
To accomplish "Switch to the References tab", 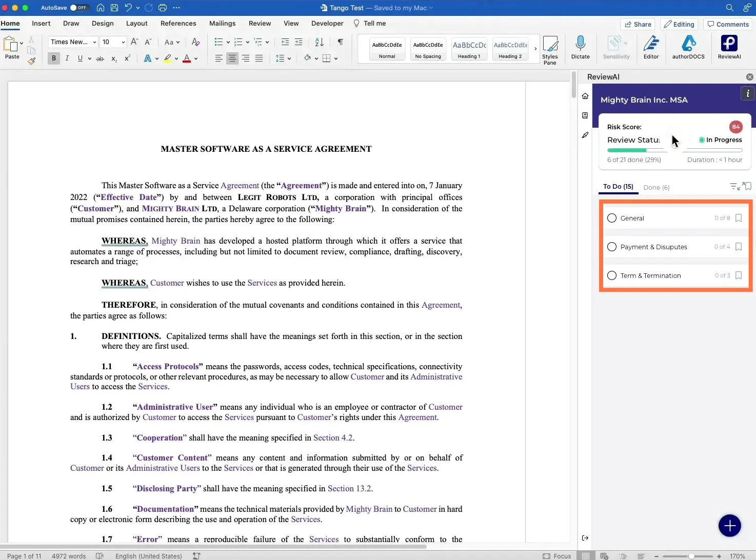I will click(x=178, y=24).
